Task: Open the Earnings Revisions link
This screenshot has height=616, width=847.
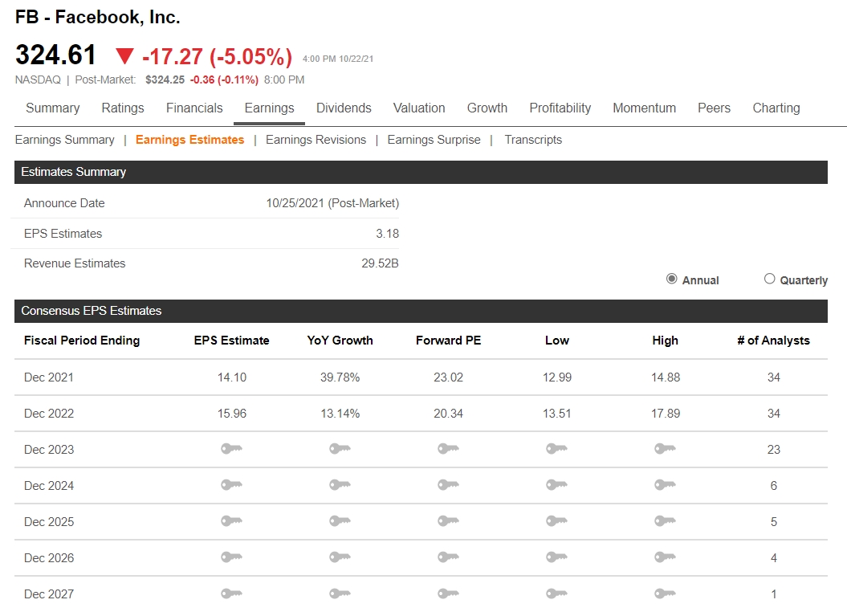Action: [316, 140]
